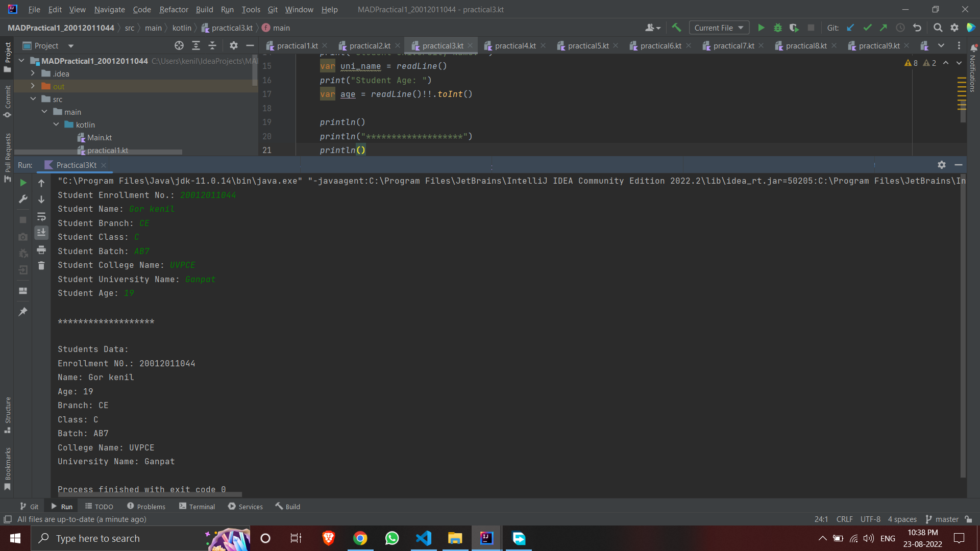This screenshot has height=551, width=980.
Task: Clear console output using the trash icon
Action: 41,266
